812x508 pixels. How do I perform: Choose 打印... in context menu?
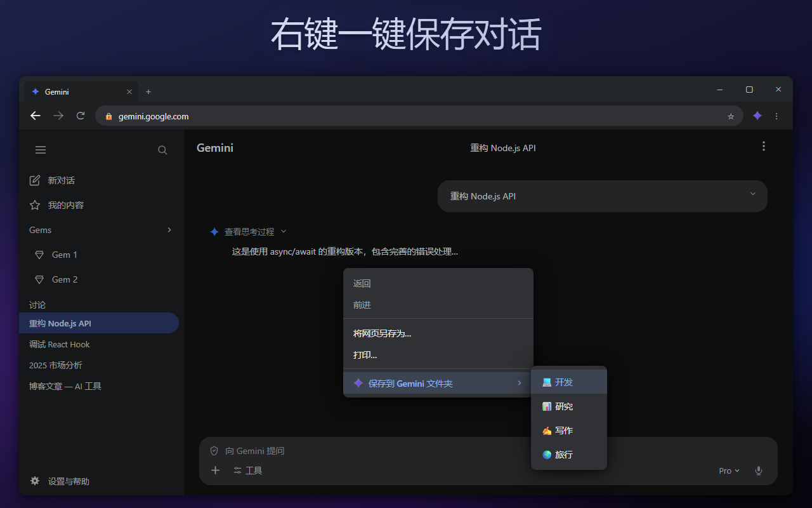point(438,355)
